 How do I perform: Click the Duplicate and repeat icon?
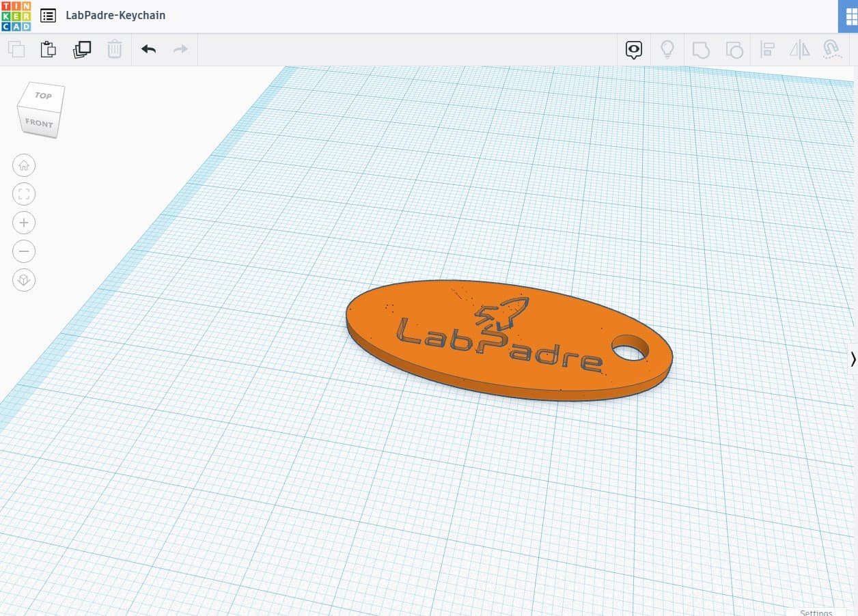click(82, 49)
